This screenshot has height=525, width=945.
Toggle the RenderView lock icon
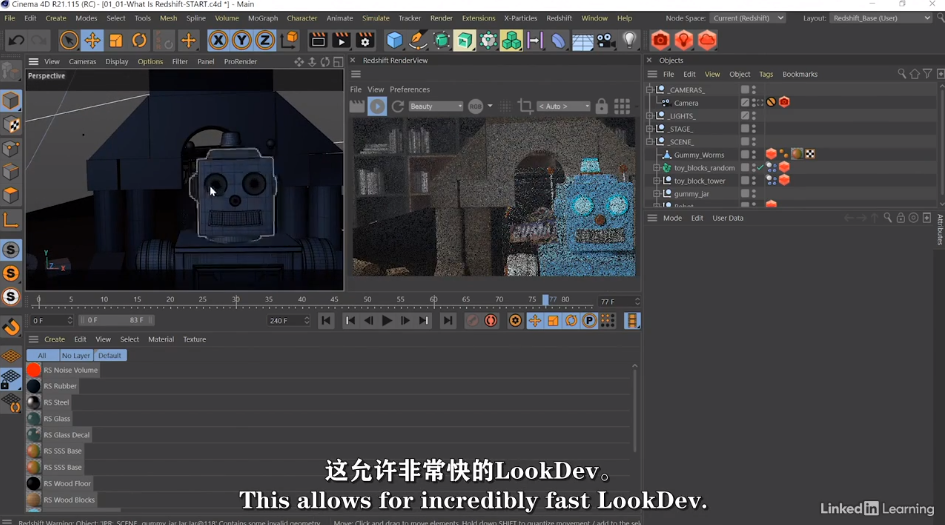[x=601, y=106]
